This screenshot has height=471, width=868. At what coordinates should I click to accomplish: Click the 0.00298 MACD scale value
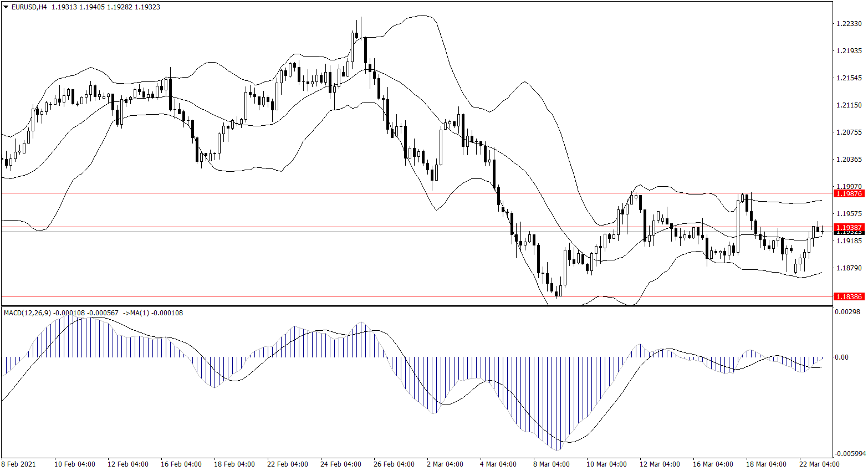pos(848,312)
